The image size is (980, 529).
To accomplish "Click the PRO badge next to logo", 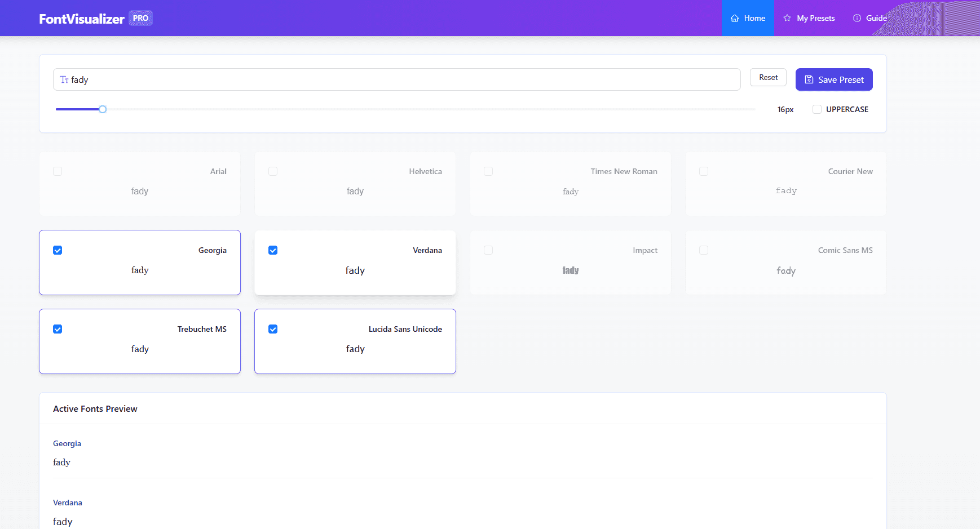I will click(x=140, y=18).
